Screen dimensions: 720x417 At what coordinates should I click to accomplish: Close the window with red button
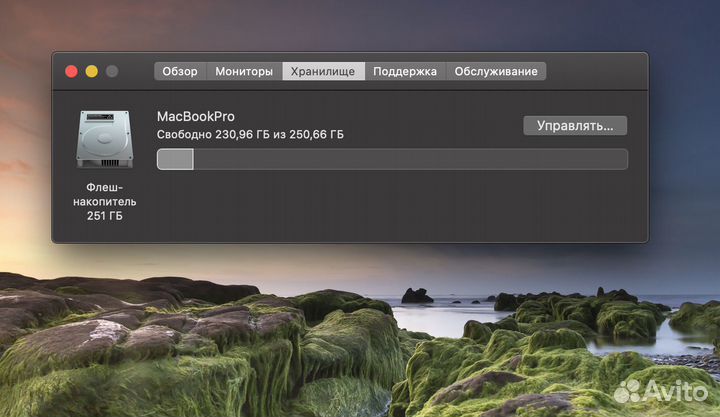point(71,71)
